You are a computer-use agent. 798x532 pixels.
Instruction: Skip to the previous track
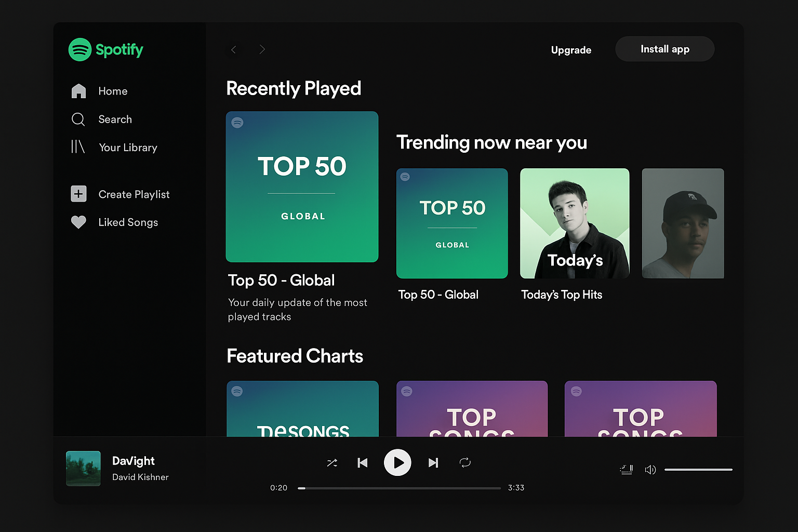point(363,462)
